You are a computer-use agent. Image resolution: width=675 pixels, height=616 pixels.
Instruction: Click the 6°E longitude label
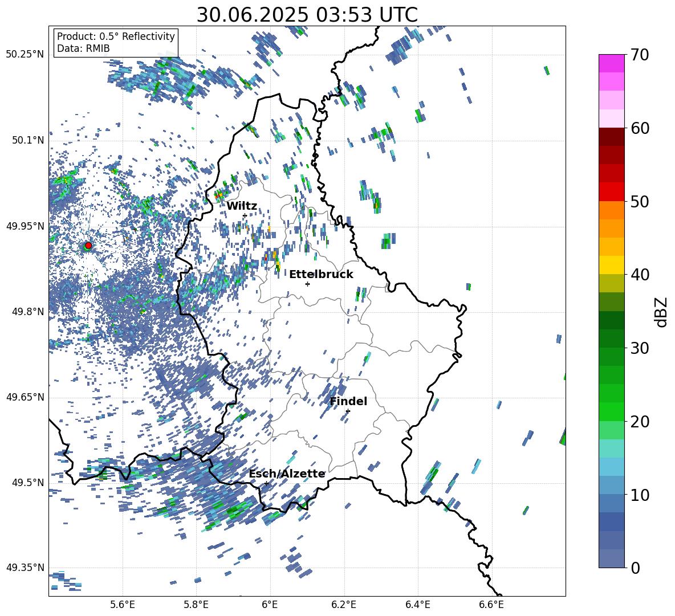pyautogui.click(x=270, y=605)
